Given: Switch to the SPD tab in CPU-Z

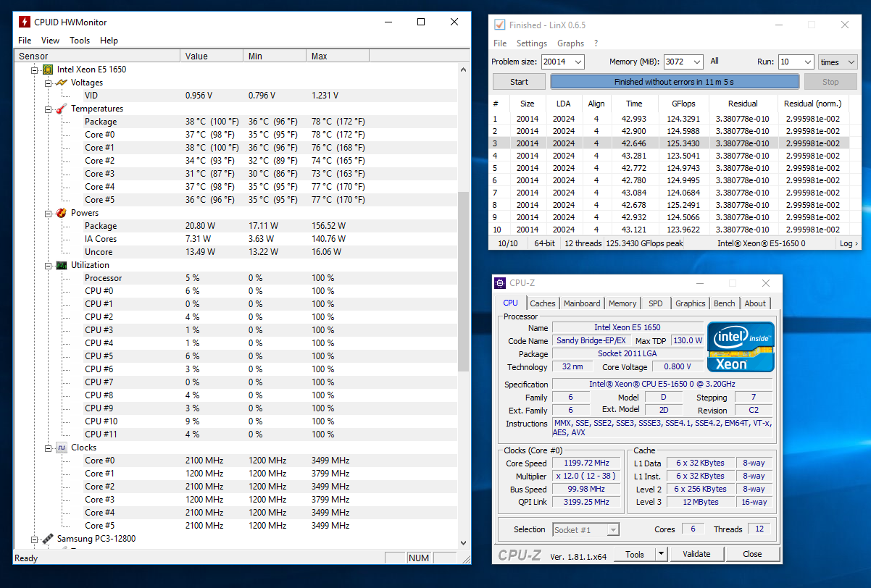Looking at the screenshot, I should point(655,303).
